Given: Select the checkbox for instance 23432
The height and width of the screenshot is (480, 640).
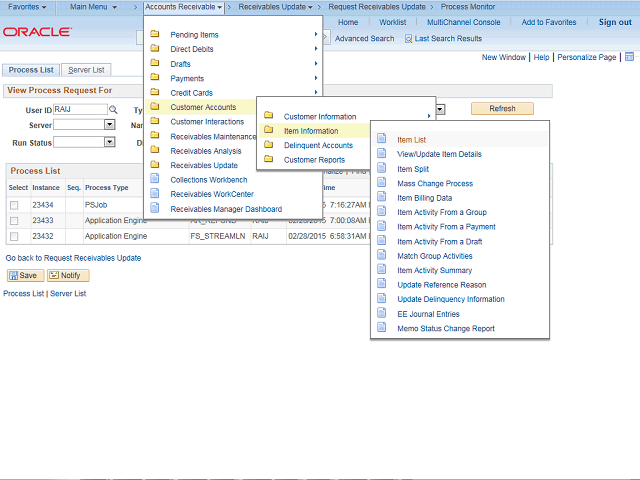Looking at the screenshot, I should click(14, 236).
